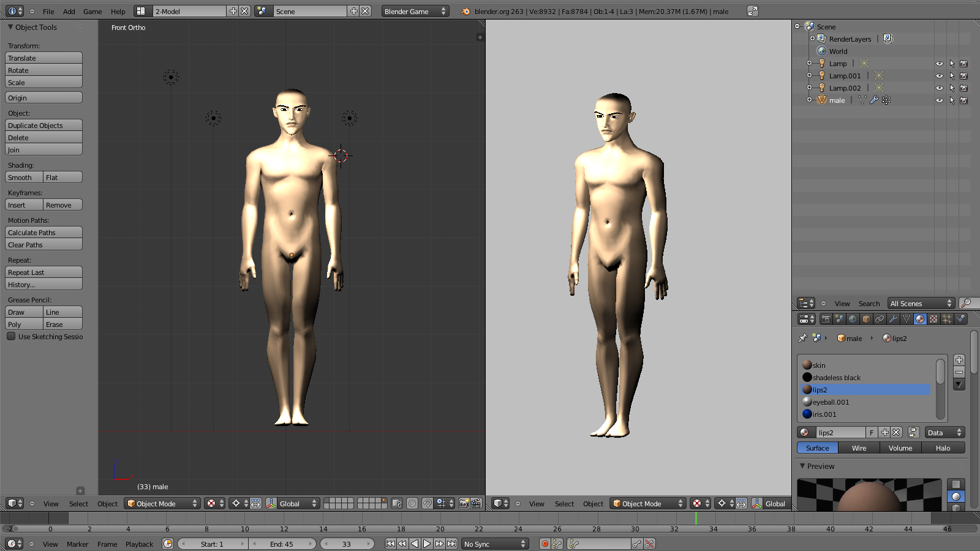This screenshot has height=551, width=980.
Task: Click the Smooth shading button
Action: pos(24,178)
